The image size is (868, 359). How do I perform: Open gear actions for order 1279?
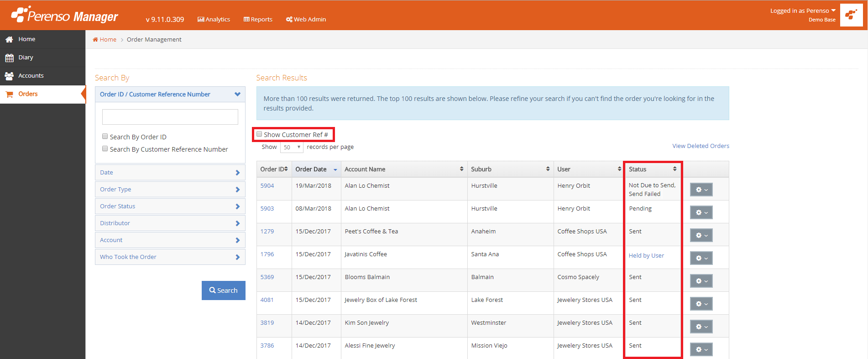[701, 235]
